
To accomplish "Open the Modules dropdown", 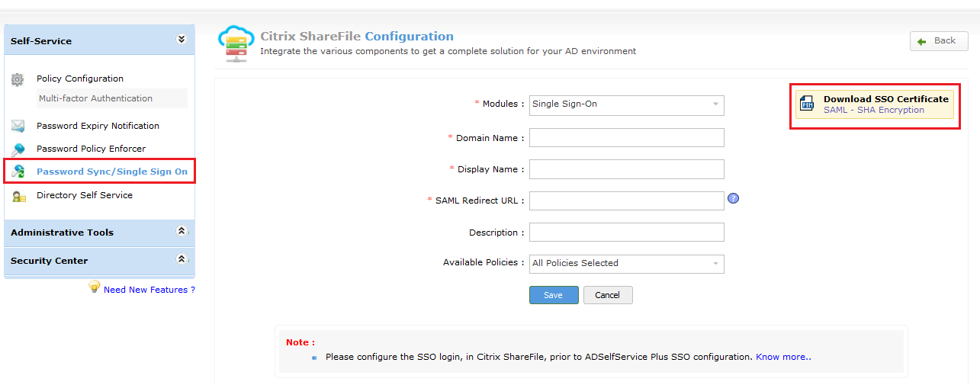I will point(626,104).
